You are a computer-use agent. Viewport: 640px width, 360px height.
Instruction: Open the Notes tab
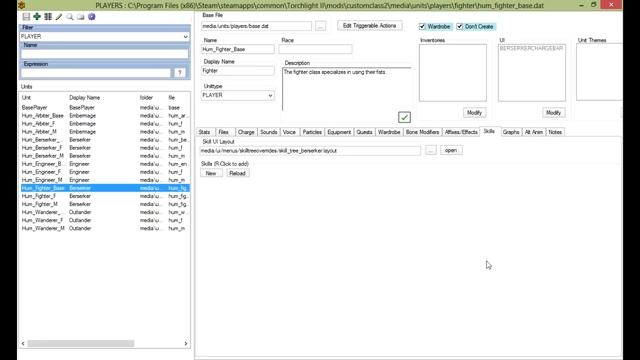point(555,132)
